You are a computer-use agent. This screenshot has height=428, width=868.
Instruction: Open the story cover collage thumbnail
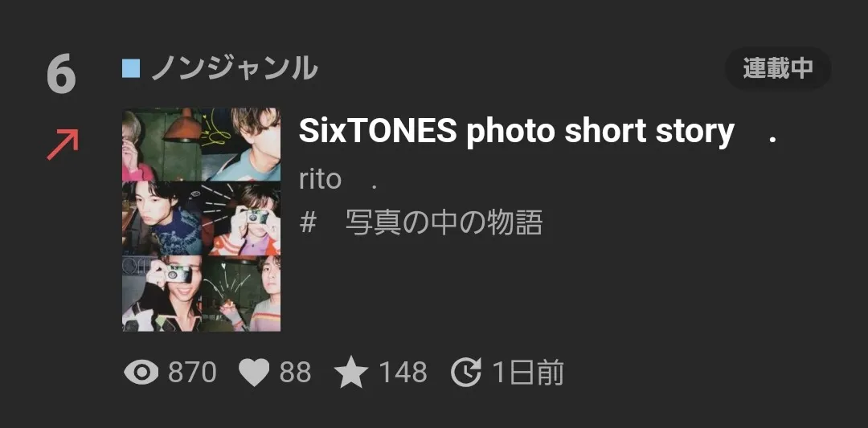(201, 219)
